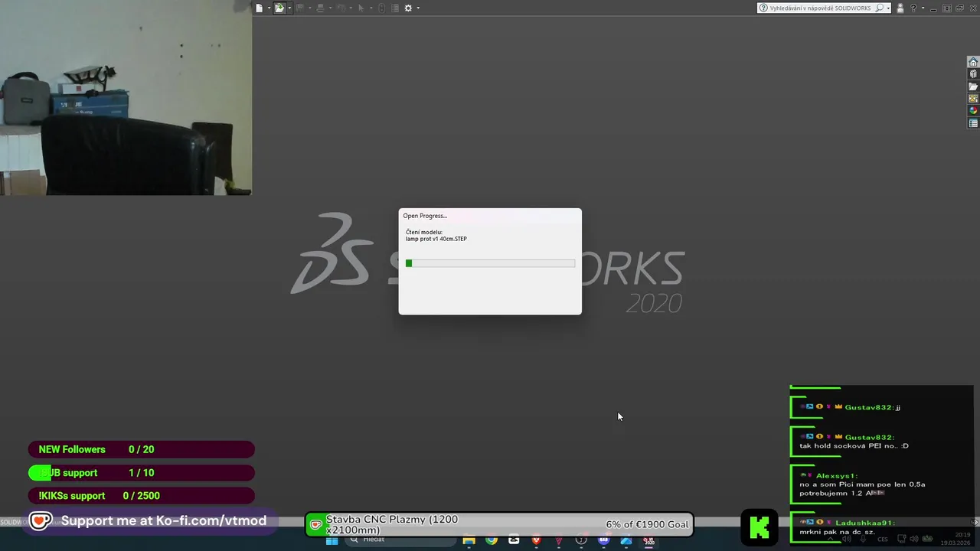Screen dimensions: 980x551
Task: Open the Brave browser taskbar icon
Action: tap(536, 540)
